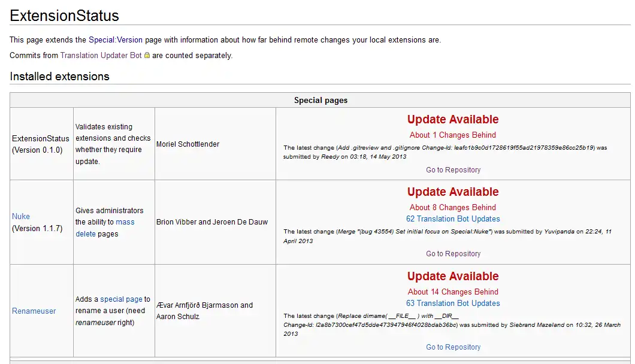This screenshot has width=635, height=364.
Task: Click the Moriel Schottlender author cell
Action: pos(188,144)
